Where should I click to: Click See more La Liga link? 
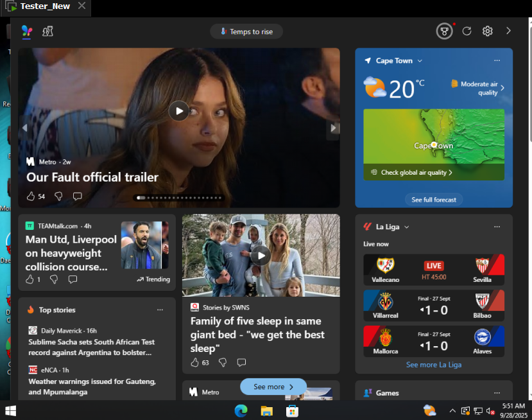point(434,365)
